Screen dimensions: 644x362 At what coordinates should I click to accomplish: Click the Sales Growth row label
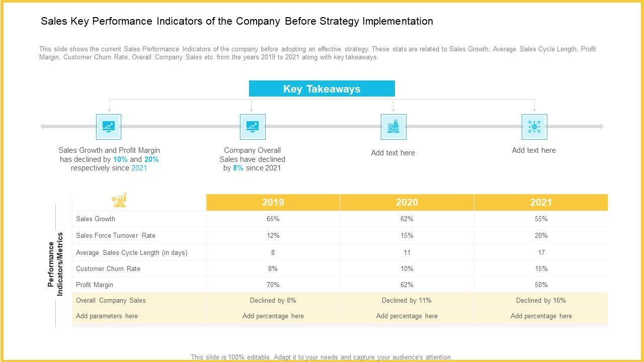pos(96,219)
